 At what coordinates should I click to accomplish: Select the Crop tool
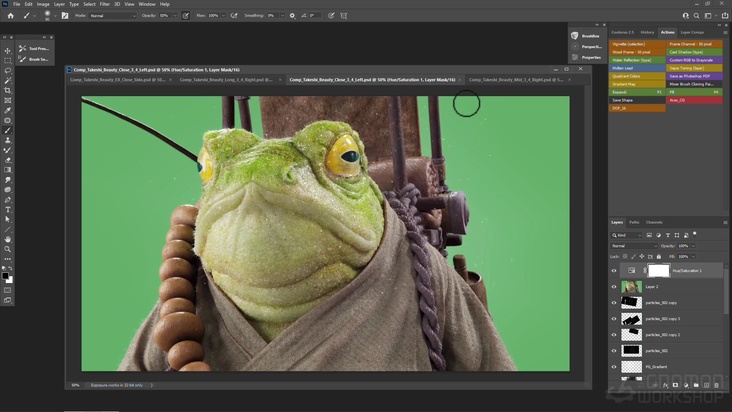(7, 91)
